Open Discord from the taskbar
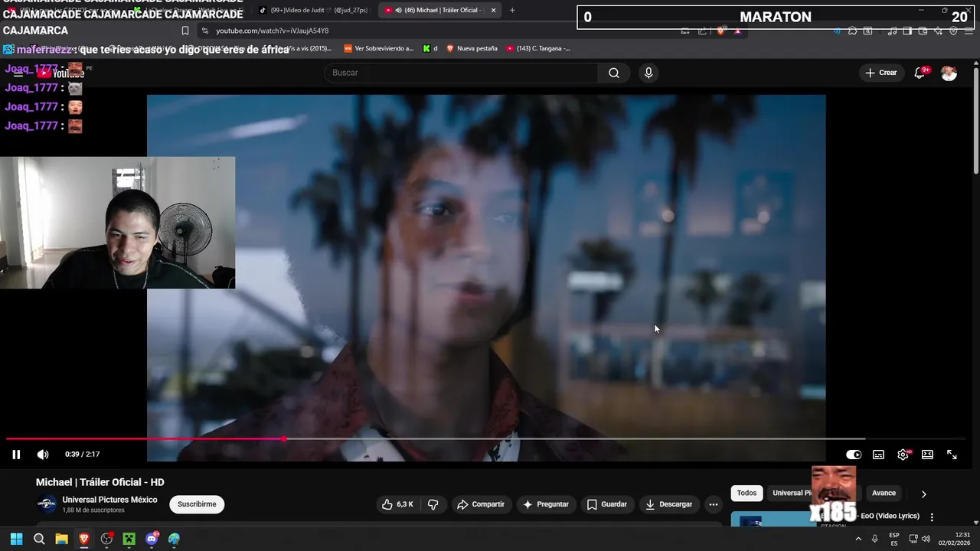The image size is (980, 551). [x=152, y=539]
